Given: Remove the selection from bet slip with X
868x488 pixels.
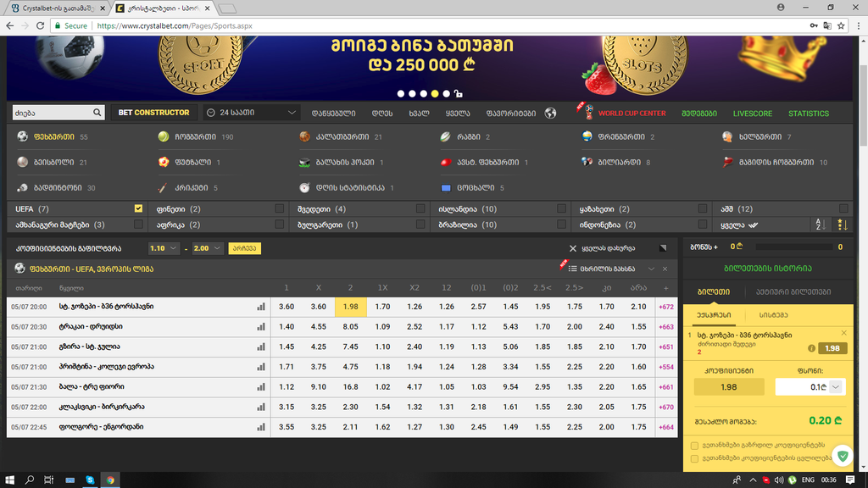Looking at the screenshot, I should coord(843,333).
